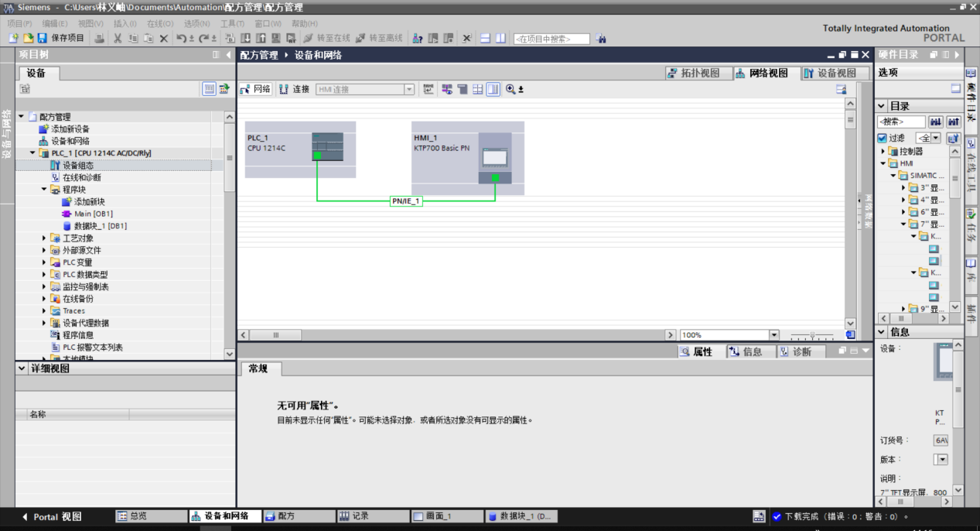The image size is (980, 531).
Task: Expand the Traces folder
Action: pyautogui.click(x=44, y=311)
